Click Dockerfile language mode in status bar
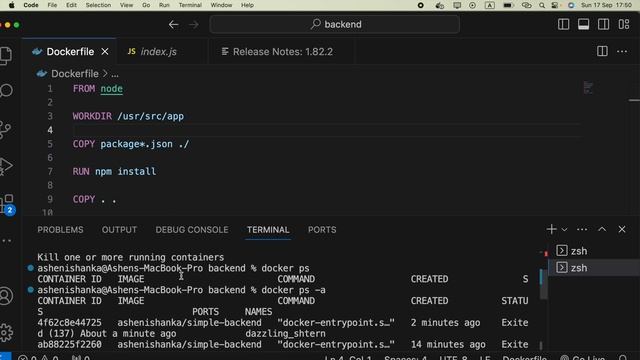The width and height of the screenshot is (640, 360). tap(524, 358)
